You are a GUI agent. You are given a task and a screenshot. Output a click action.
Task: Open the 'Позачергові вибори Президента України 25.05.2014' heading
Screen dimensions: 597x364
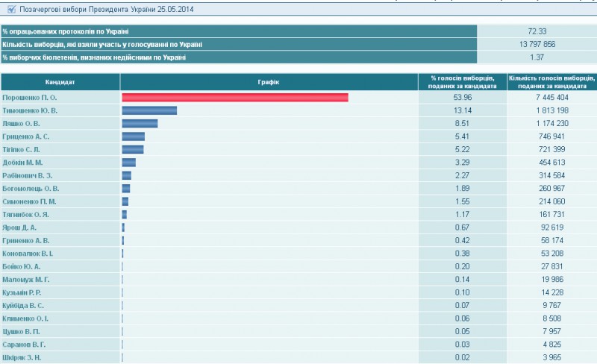click(x=100, y=9)
